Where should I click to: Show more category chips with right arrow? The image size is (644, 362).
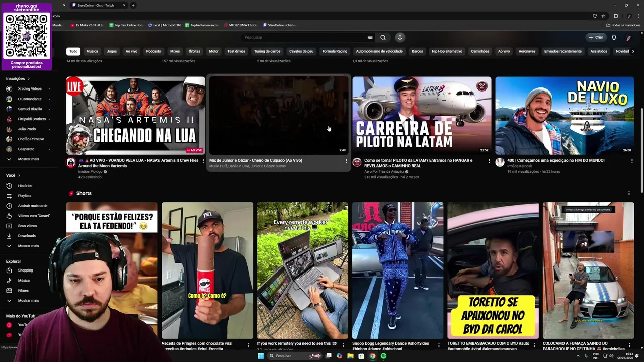point(633,51)
